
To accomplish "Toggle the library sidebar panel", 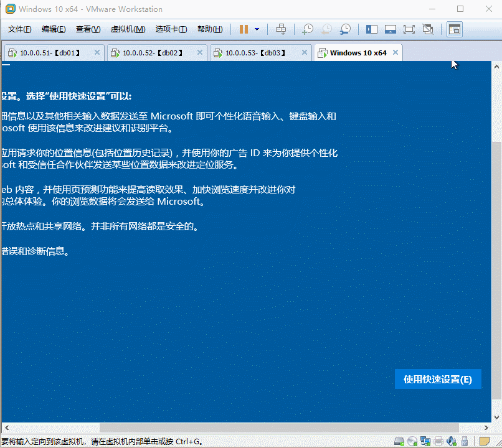I will pos(372,29).
